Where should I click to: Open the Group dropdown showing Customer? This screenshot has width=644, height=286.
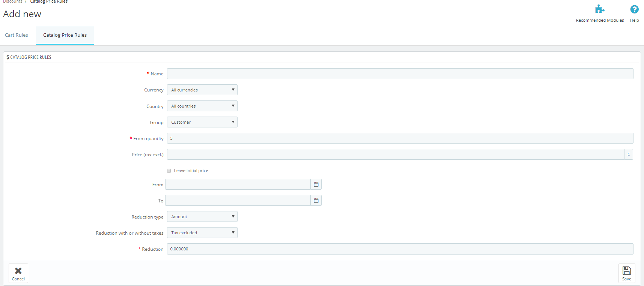pos(202,122)
